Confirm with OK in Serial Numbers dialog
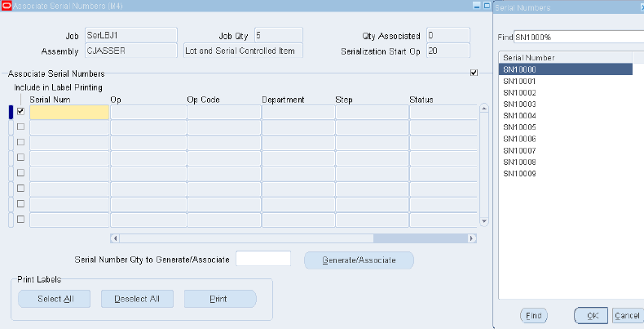The height and width of the screenshot is (329, 644). point(591,315)
